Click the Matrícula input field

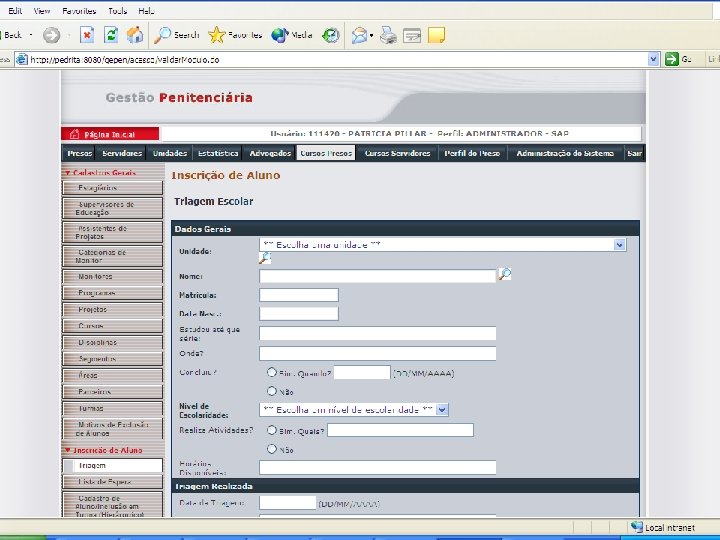299,295
